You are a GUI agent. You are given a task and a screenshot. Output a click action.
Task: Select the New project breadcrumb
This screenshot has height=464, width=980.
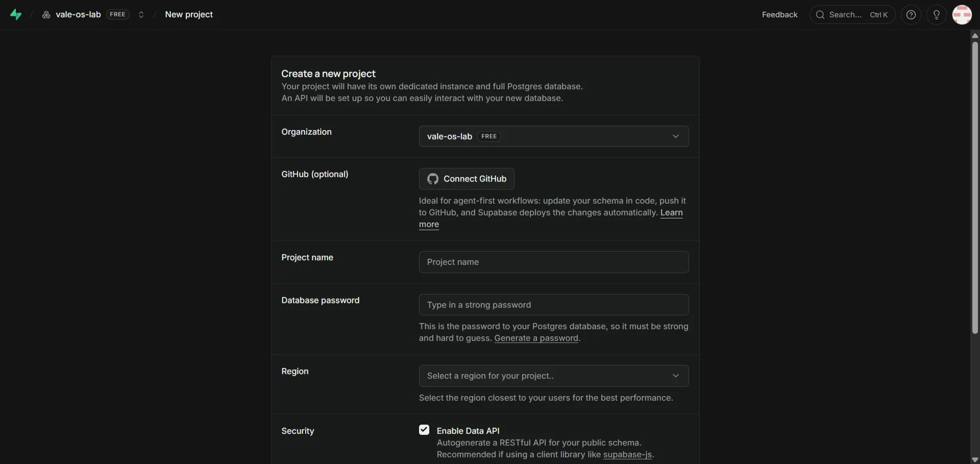(189, 15)
